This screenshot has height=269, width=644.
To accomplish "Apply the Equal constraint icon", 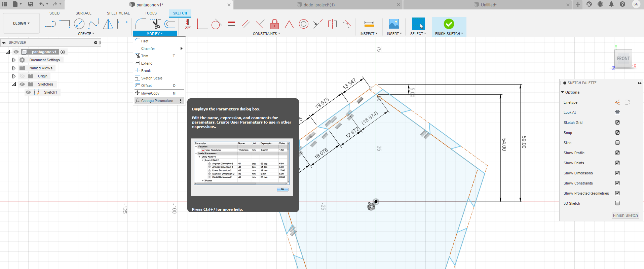I will [231, 24].
